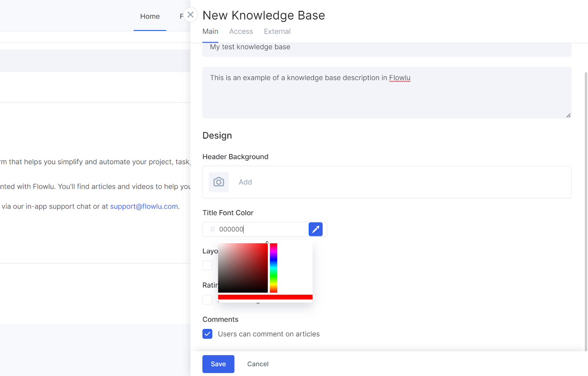Click the panel's vertical scrollbar

coord(585,209)
